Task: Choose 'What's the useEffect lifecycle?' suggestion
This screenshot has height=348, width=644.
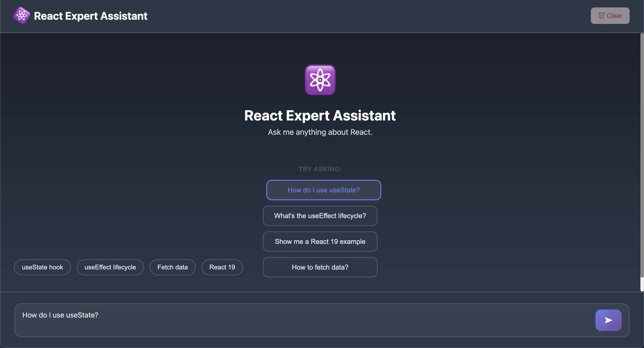Action: [320, 216]
